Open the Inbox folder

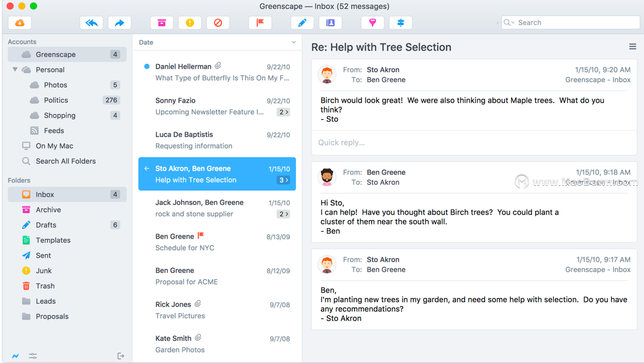[67, 195]
